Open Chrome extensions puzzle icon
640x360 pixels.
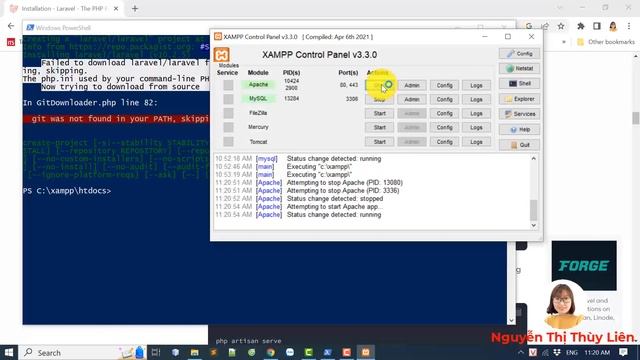pos(580,26)
